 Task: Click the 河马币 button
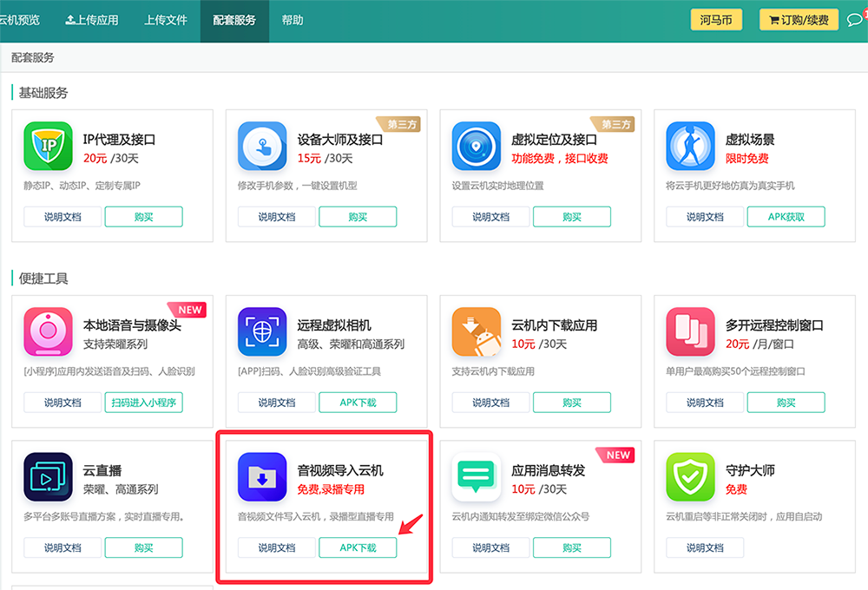[x=716, y=20]
